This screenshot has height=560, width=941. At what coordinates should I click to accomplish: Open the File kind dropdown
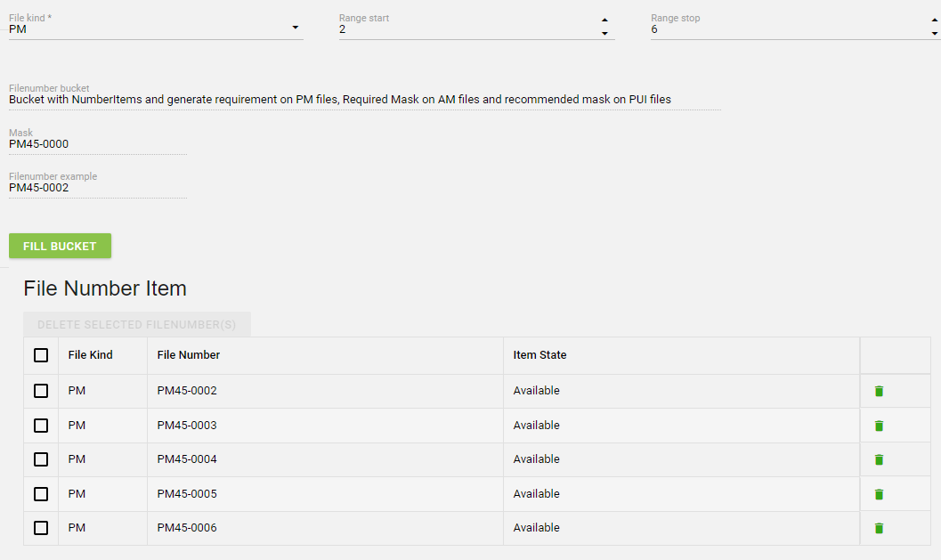[156, 28]
